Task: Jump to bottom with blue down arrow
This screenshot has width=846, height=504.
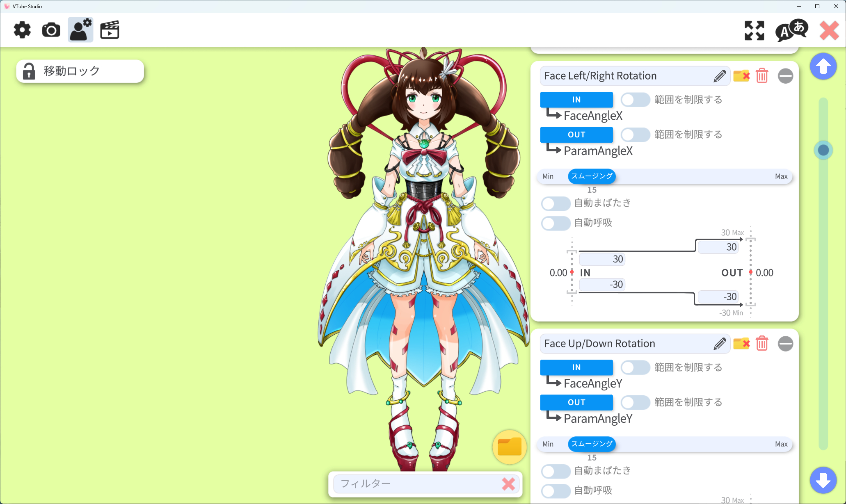Action: [823, 480]
